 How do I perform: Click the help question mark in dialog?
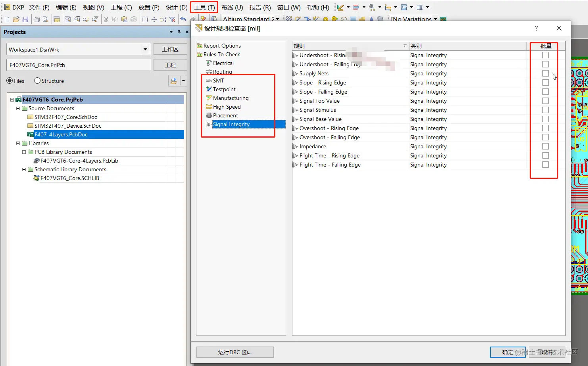point(536,28)
